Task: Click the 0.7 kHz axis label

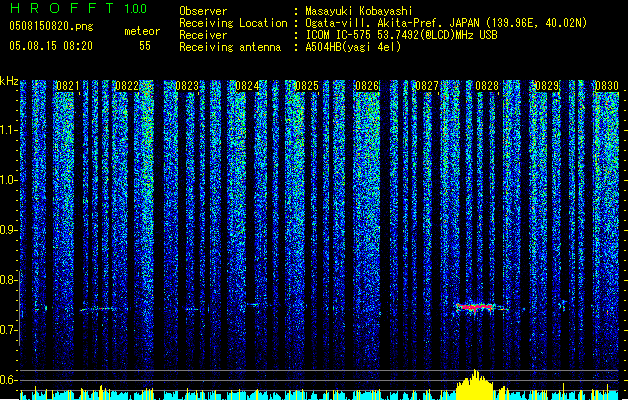Action: click(9, 330)
